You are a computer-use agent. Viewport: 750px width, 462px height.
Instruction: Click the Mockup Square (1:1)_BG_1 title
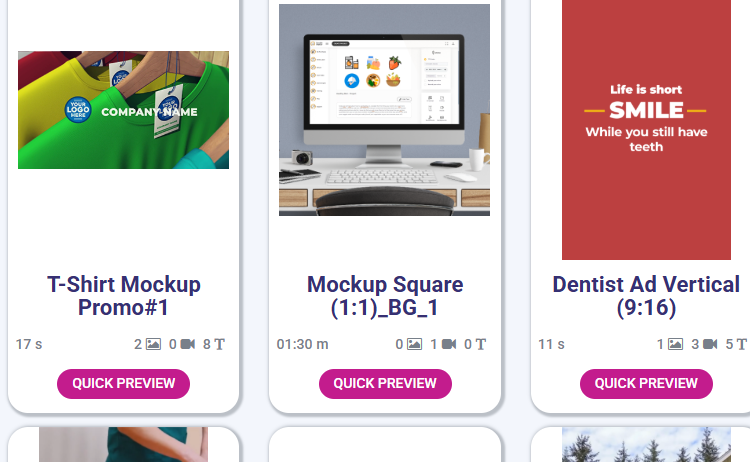click(385, 296)
